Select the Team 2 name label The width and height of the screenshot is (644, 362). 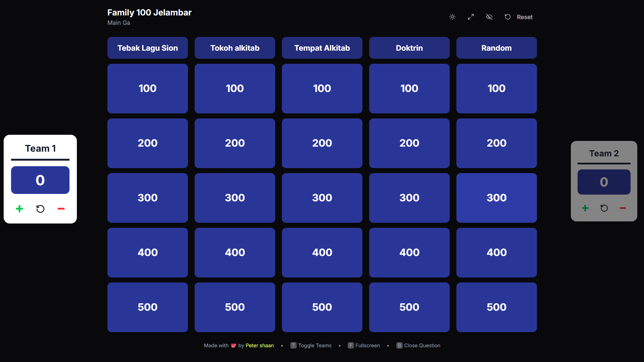[x=604, y=153]
